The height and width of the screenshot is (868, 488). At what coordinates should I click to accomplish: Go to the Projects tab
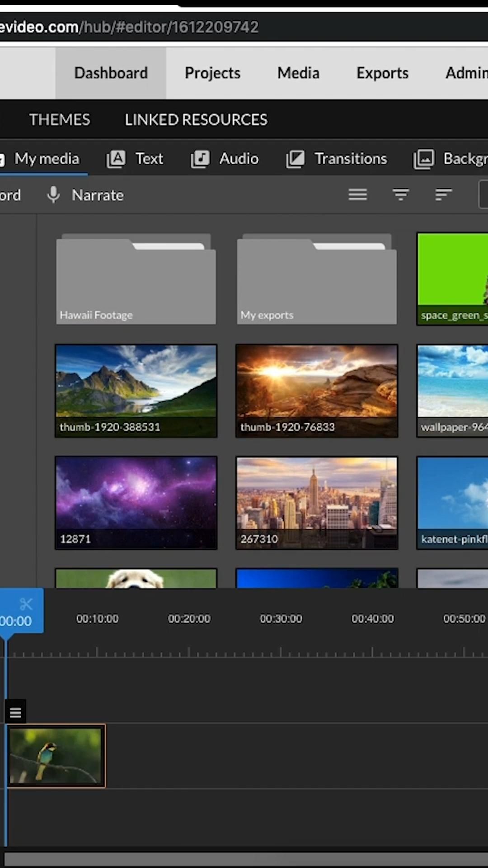click(212, 73)
